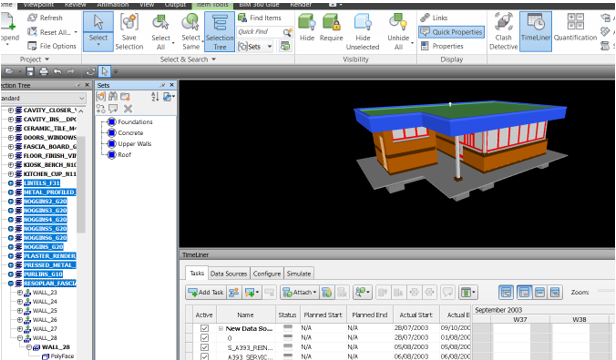This screenshot has width=616, height=360.
Task: Switch to the Simulate tab in TimeLiner
Action: pyautogui.click(x=299, y=274)
